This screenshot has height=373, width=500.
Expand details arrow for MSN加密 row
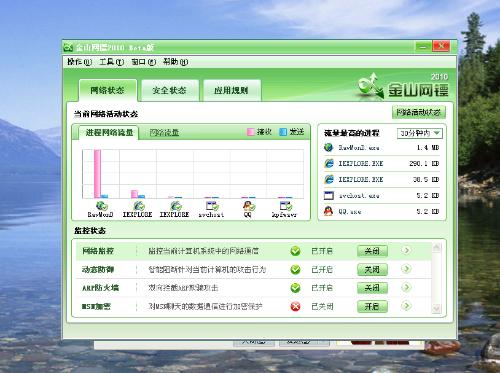pos(406,306)
